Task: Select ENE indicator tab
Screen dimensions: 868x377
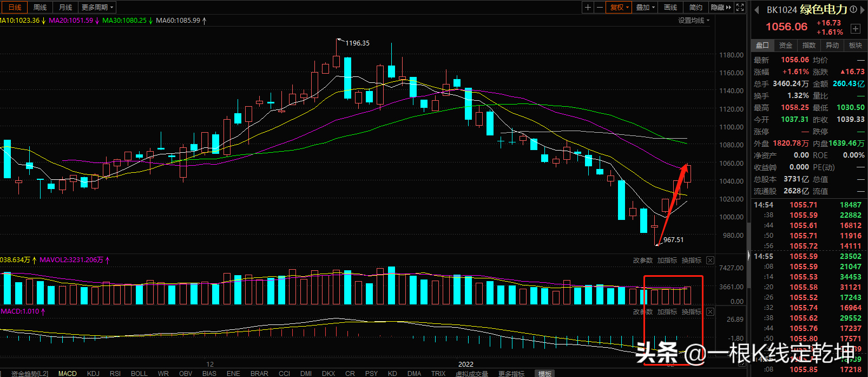Action: coord(234,373)
